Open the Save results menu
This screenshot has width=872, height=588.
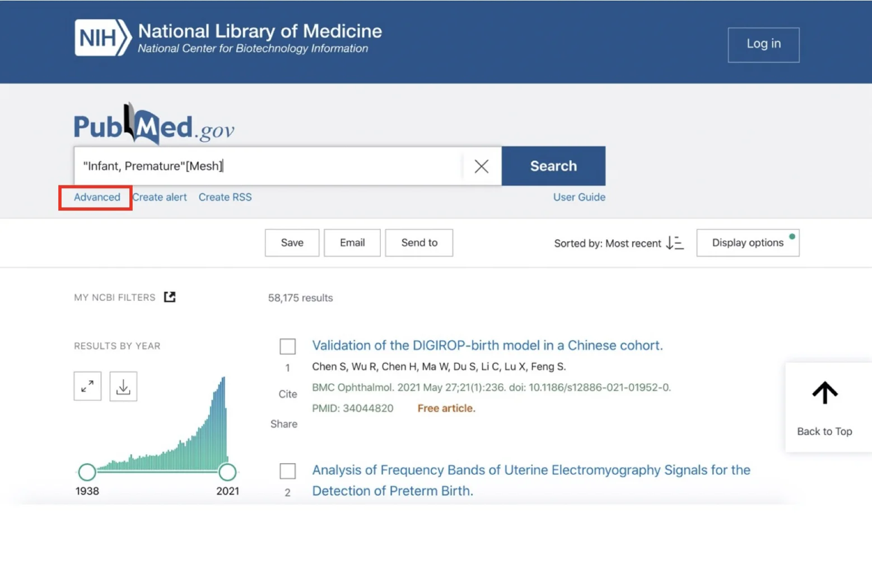(x=292, y=243)
